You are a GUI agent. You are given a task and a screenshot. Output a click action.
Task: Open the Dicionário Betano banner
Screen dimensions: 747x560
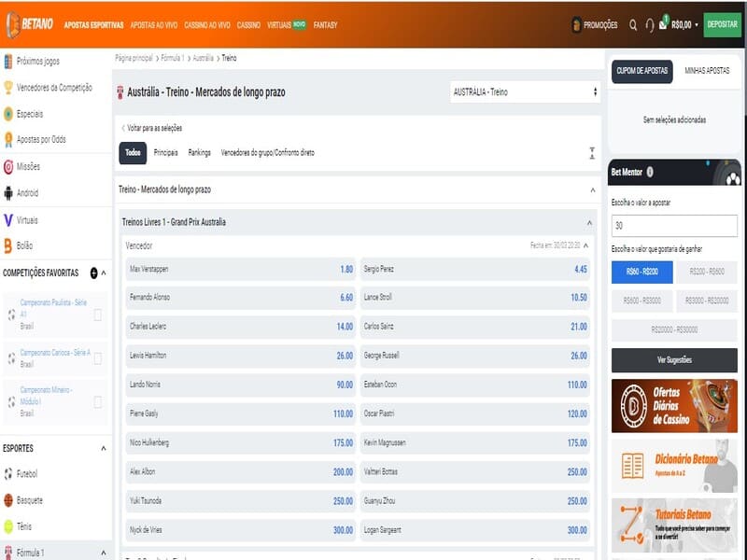click(674, 465)
